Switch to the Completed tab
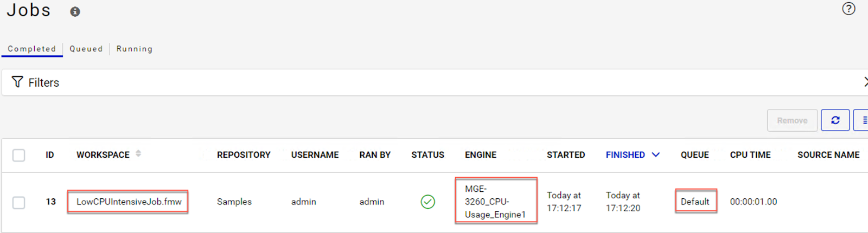Viewport: 868px width, 233px height. pyautogui.click(x=31, y=49)
